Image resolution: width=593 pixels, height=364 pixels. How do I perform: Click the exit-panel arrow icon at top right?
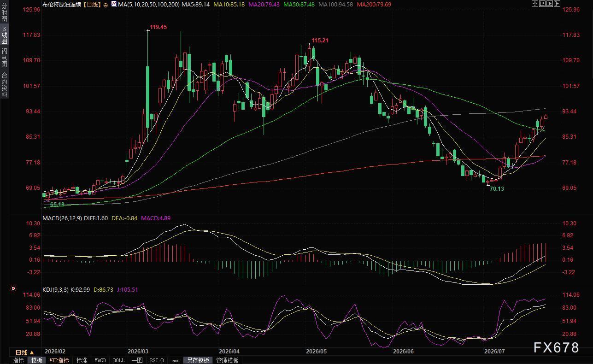pyautogui.click(x=557, y=4)
